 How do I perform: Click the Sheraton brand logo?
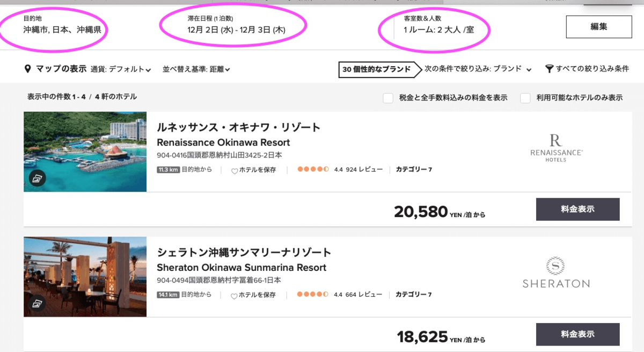tap(556, 273)
